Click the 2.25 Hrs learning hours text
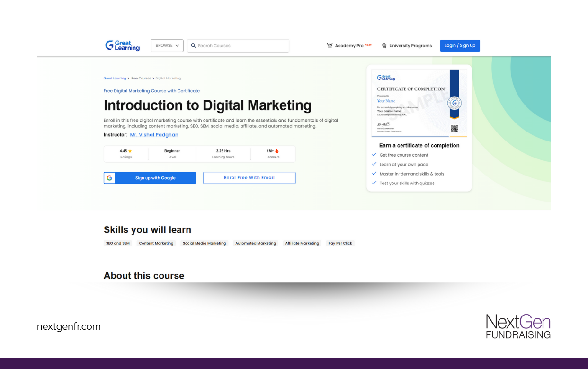Screen dimensions: 588x369 pos(223,151)
